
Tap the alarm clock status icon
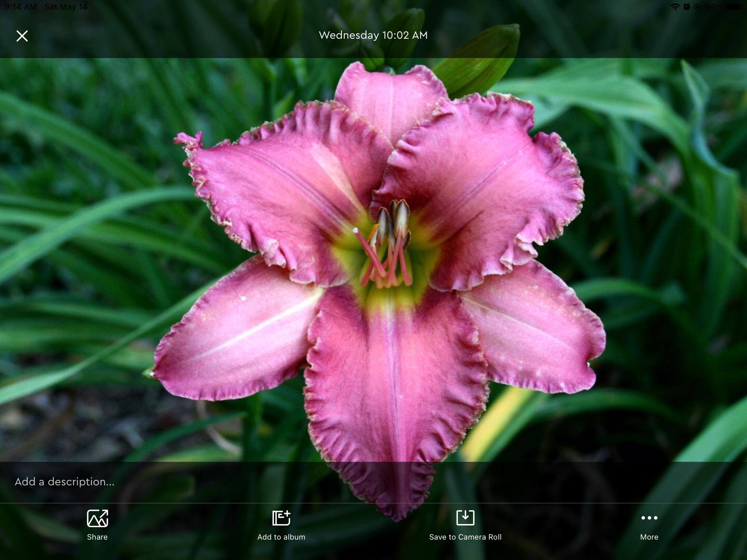point(687,7)
